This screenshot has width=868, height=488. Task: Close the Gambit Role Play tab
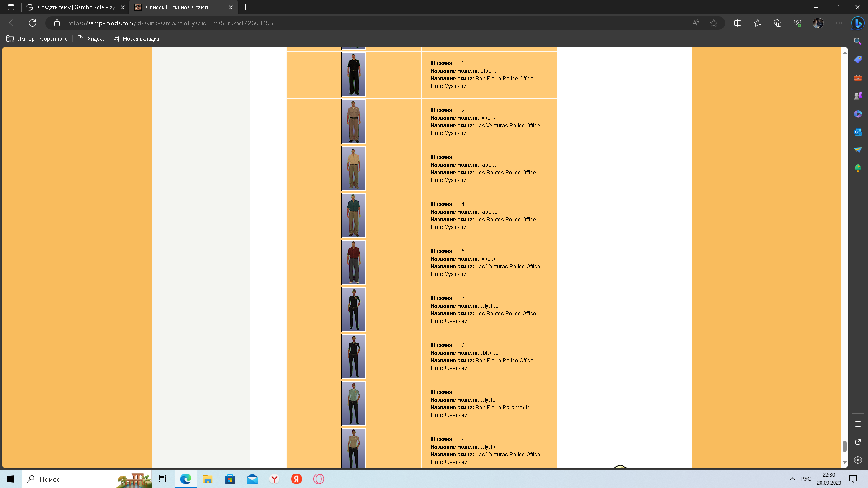pyautogui.click(x=123, y=7)
